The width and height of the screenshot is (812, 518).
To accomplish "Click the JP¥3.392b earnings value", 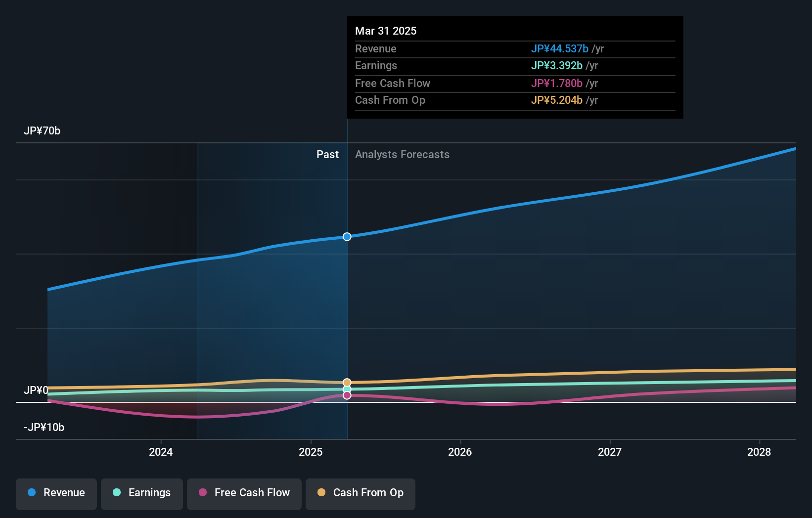I will point(557,66).
